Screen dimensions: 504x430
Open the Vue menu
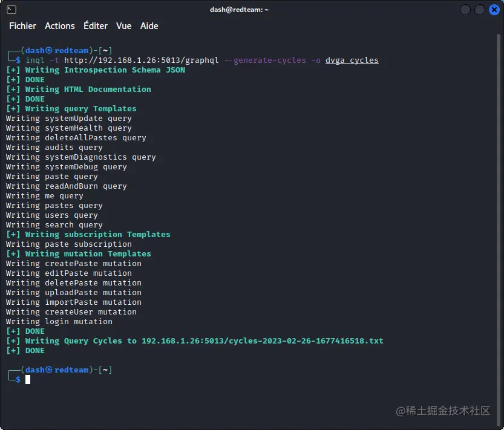coord(124,26)
